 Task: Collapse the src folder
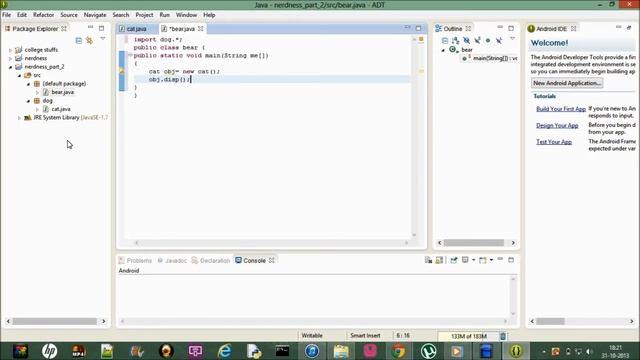19,76
